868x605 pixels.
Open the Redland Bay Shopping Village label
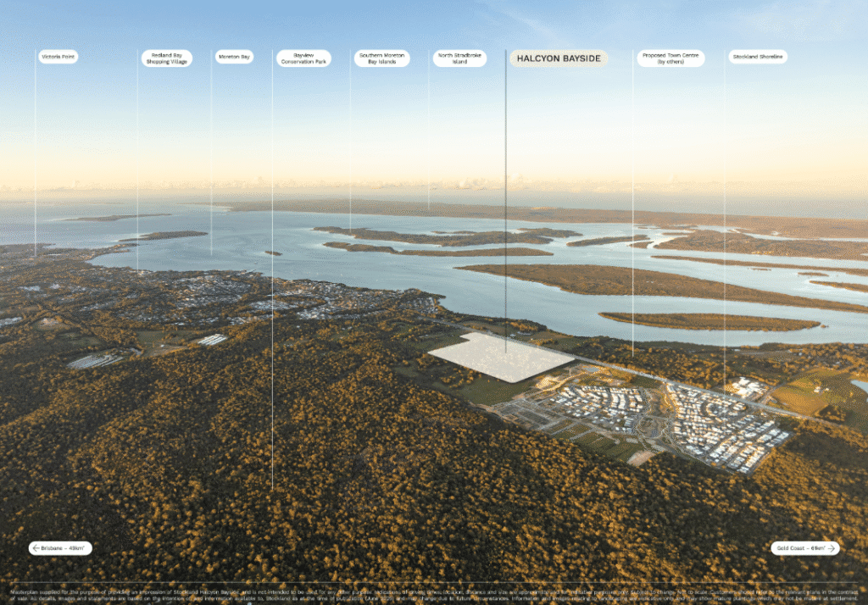coord(166,58)
